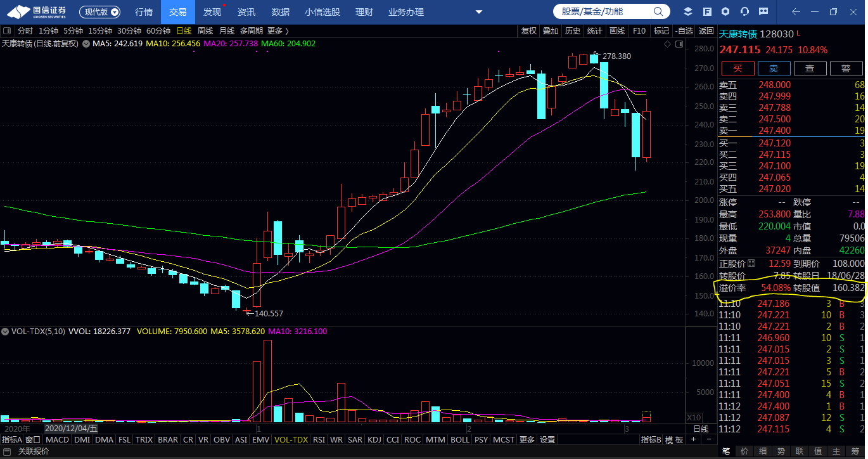Click the info icon next to 正股价

coord(752,263)
